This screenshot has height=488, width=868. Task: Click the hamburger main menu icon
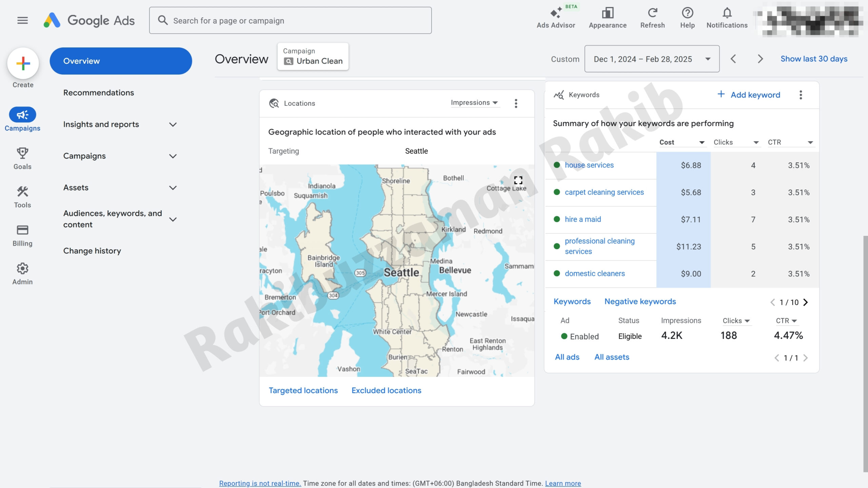(22, 20)
